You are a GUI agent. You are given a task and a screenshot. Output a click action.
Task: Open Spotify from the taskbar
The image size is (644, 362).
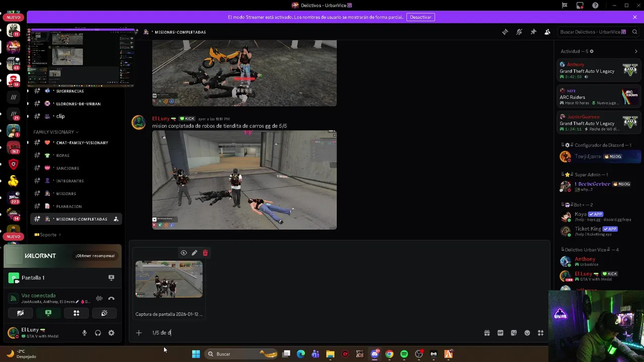(404, 354)
